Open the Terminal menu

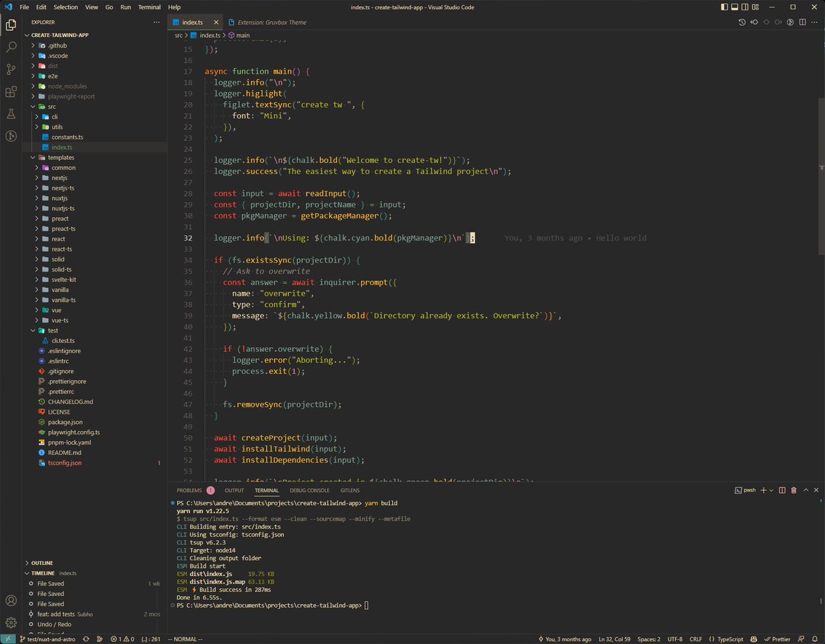pyautogui.click(x=149, y=7)
